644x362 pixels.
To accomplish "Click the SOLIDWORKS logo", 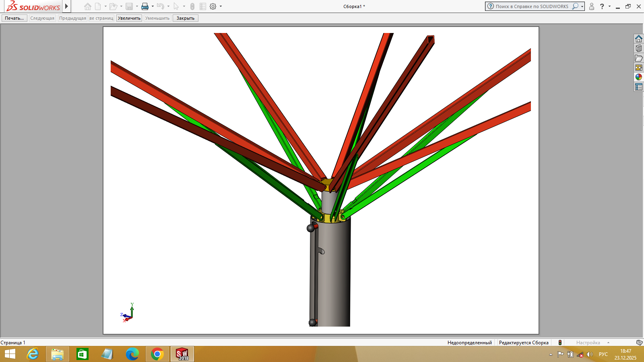I will 33,6.
